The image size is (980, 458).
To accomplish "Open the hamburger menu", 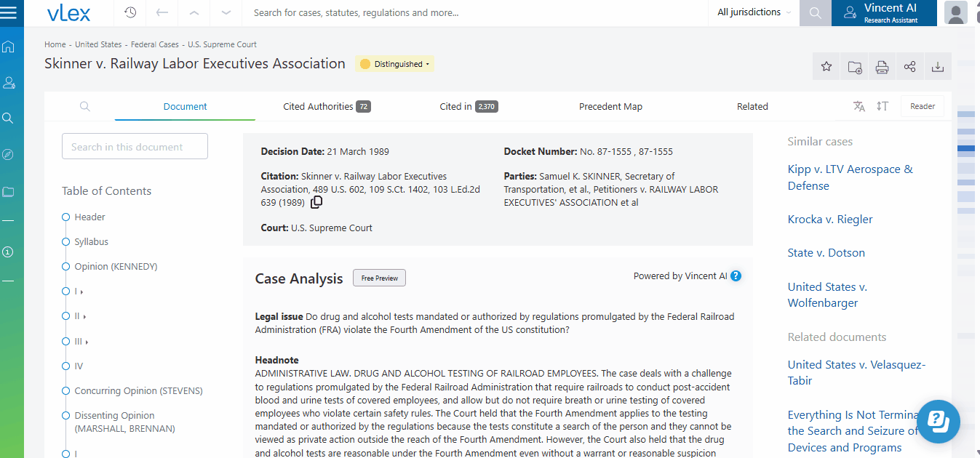I will pyautogui.click(x=9, y=12).
